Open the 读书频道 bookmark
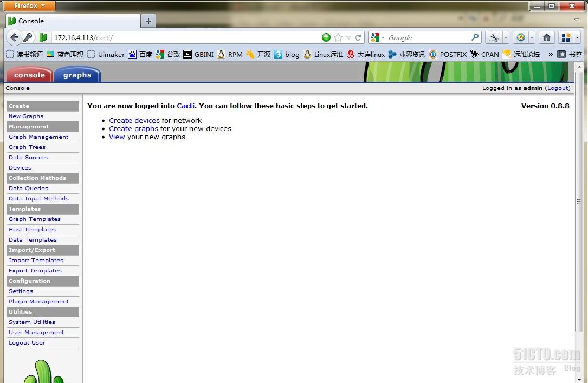Image resolution: width=588 pixels, height=383 pixels. [25, 54]
